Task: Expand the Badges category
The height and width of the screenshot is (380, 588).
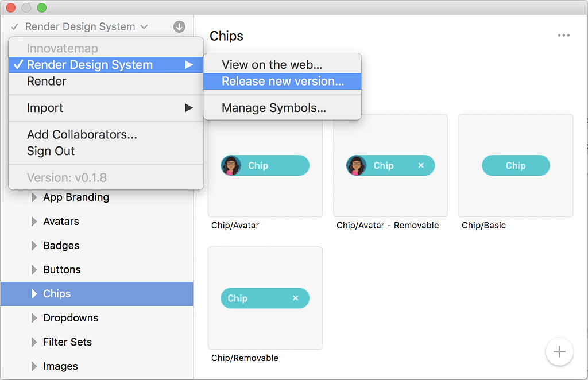Action: coord(34,246)
